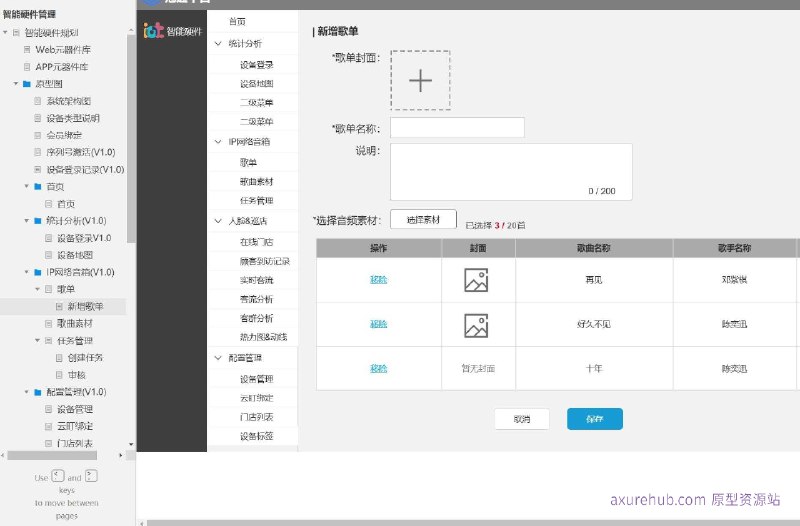Image resolution: width=800 pixels, height=526 pixels.
Task: Click the down arrow of the tree scrollbar
Action: [131, 444]
